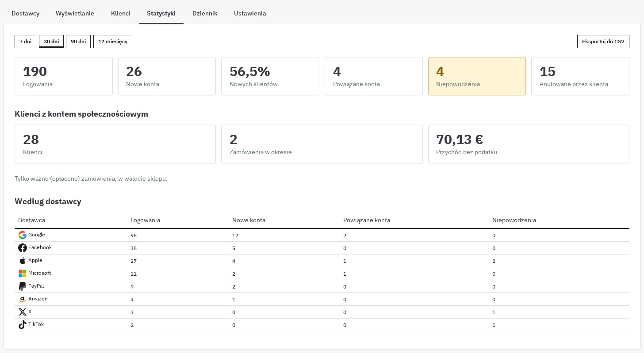This screenshot has width=644, height=353.
Task: Click the 28 Klienci card
Action: click(x=115, y=144)
